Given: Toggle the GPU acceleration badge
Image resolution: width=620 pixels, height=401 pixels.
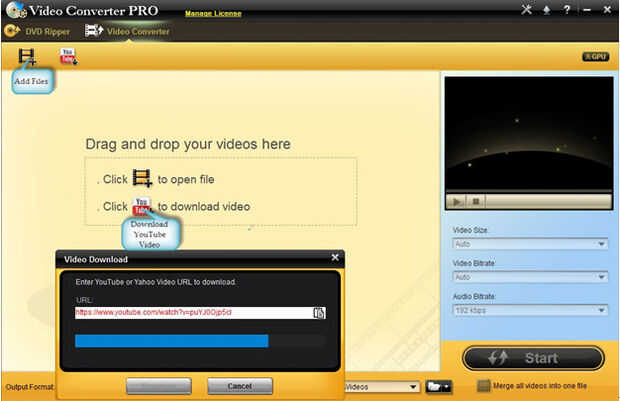Looking at the screenshot, I should 595,57.
